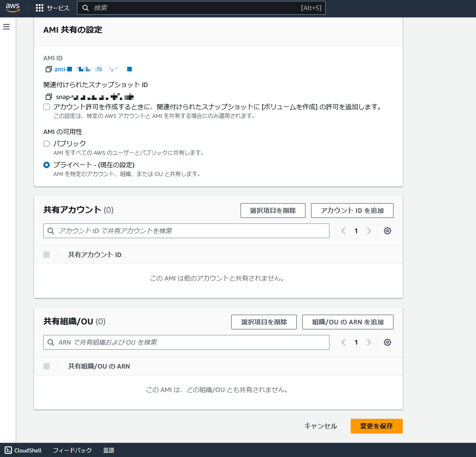The height and width of the screenshot is (457, 476).
Task: Enable ボリュームを作成 permission for the snapshot
Action: [47, 106]
